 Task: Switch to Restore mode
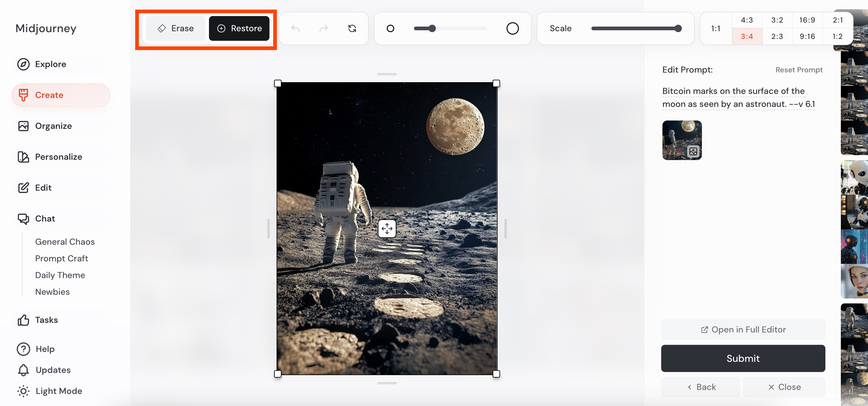(239, 28)
